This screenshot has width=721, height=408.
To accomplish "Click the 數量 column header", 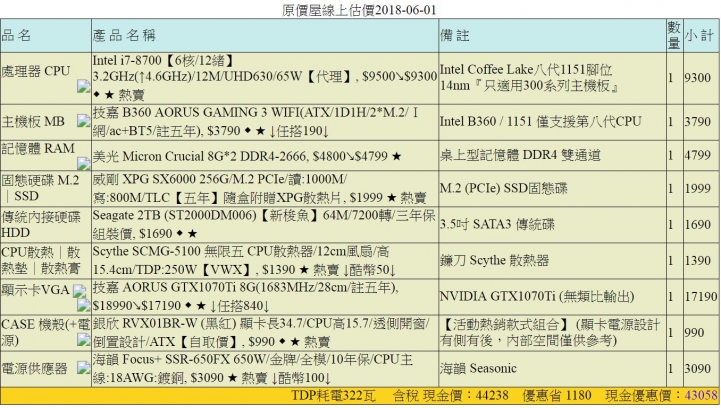I will tap(674, 35).
